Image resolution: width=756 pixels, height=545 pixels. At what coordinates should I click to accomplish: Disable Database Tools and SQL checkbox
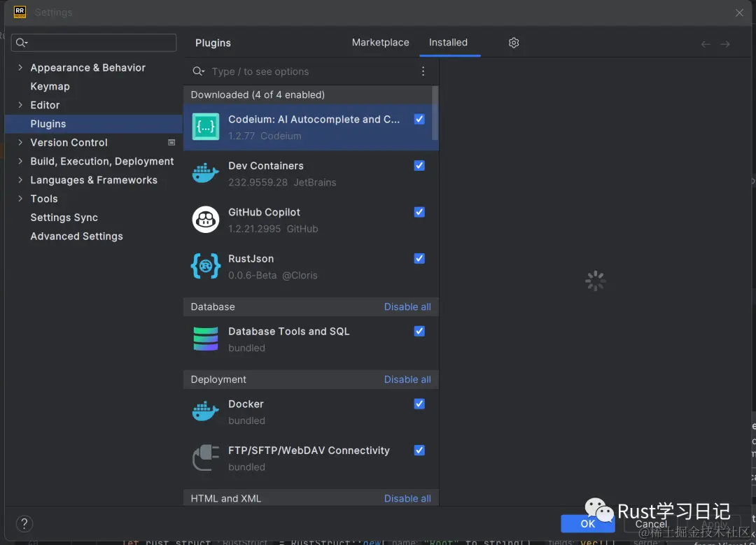click(419, 331)
